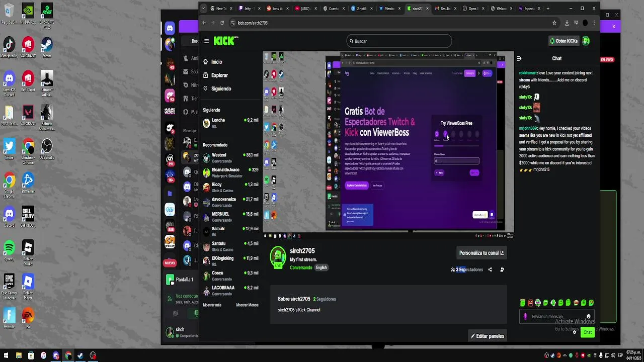644x362 pixels.
Task: Switch to the YouTube (4182) tab
Action: click(305, 9)
